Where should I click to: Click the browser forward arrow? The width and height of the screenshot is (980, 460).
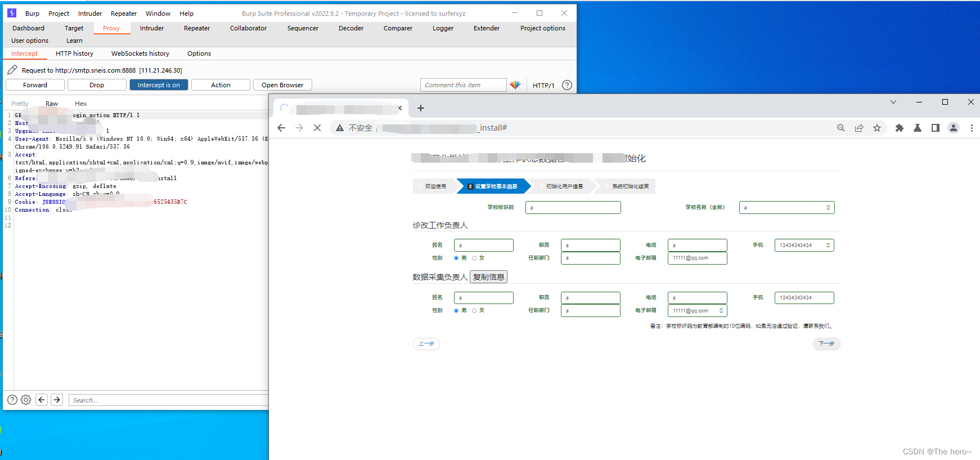(299, 128)
